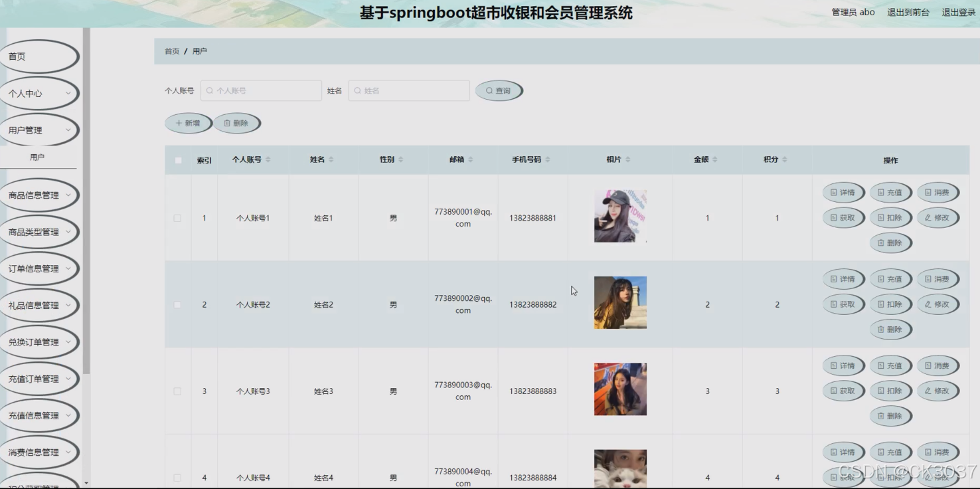
Task: Click the 查询 search button
Action: pyautogui.click(x=499, y=90)
